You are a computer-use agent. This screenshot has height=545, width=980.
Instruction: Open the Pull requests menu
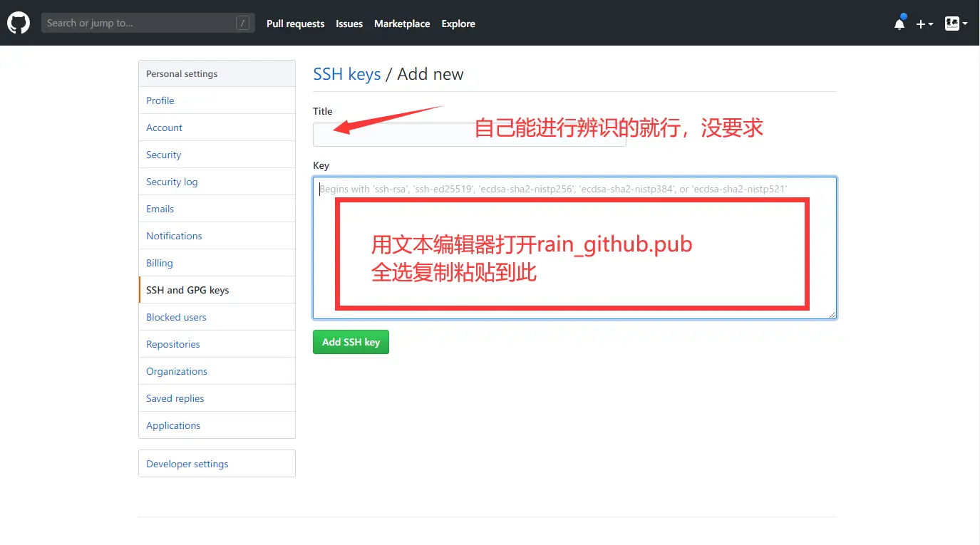(295, 23)
